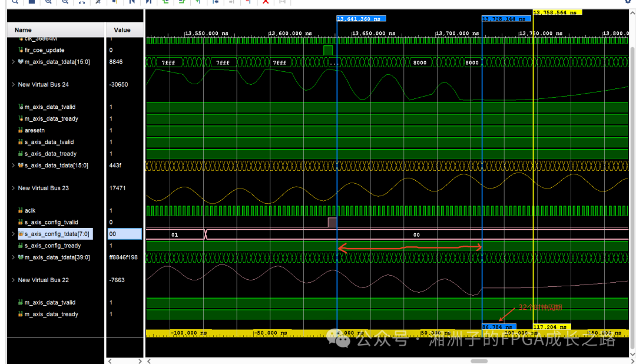Expand the m_axis_data_tdata[15:0] bus
The height and width of the screenshot is (364, 636).
[x=14, y=62]
